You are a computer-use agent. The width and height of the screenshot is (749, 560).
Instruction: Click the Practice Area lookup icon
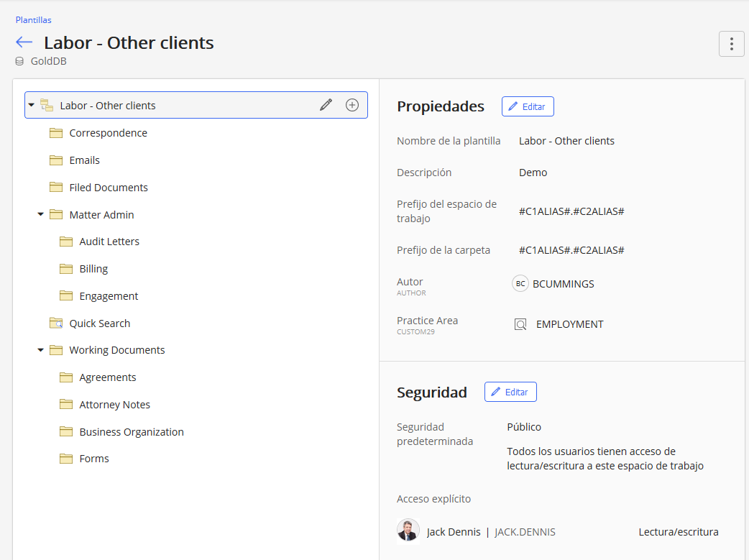click(x=520, y=324)
